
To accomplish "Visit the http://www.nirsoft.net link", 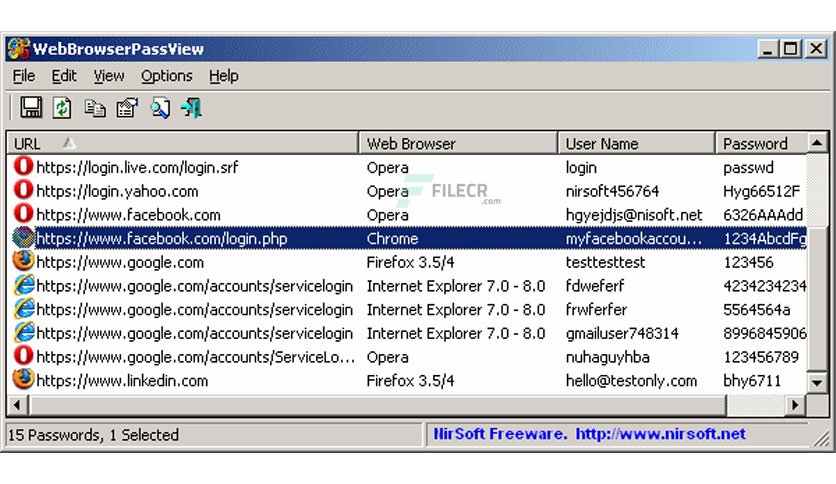I will [x=660, y=434].
